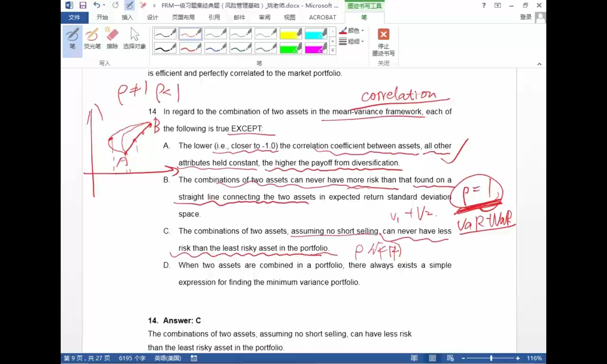The width and height of the screenshot is (607, 364).
Task: Expand the pen gallery more arrow
Action: (x=333, y=51)
